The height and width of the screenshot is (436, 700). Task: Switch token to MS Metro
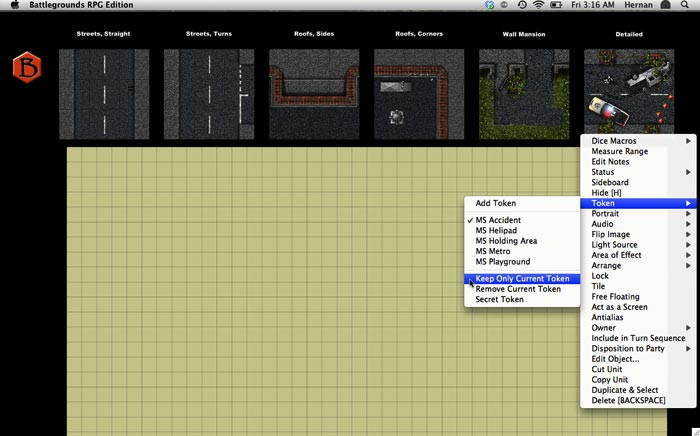point(522,251)
